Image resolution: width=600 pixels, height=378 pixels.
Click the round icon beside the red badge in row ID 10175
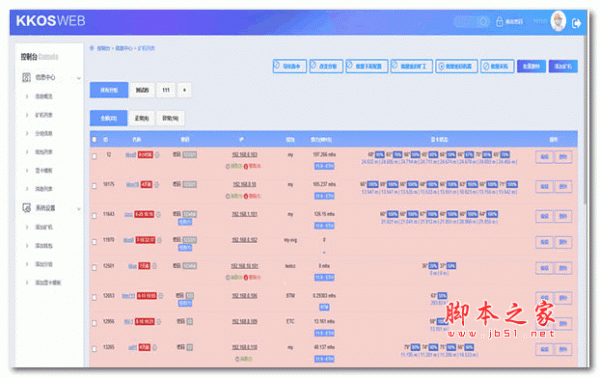[156, 185]
